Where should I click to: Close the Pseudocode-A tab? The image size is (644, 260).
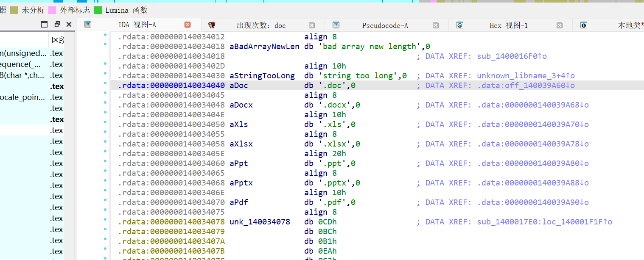tap(436, 25)
